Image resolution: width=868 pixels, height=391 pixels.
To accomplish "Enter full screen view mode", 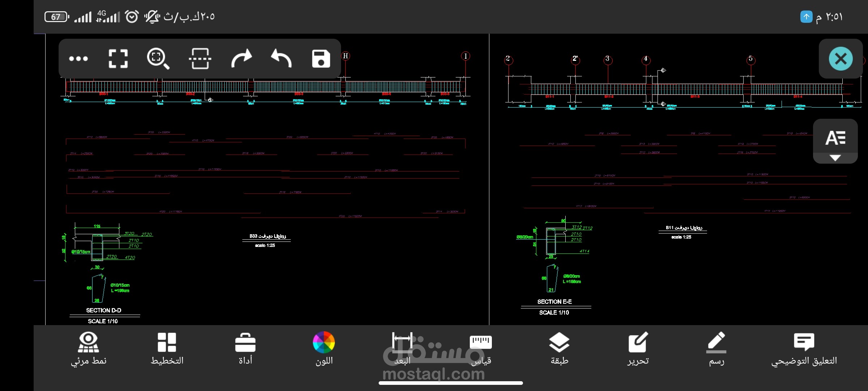I will point(118,59).
